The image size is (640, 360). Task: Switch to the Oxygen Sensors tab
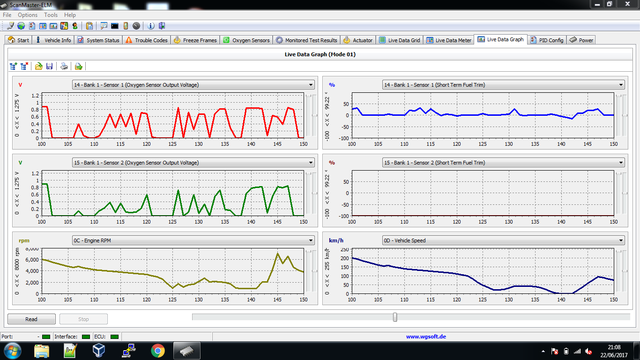click(x=246, y=40)
